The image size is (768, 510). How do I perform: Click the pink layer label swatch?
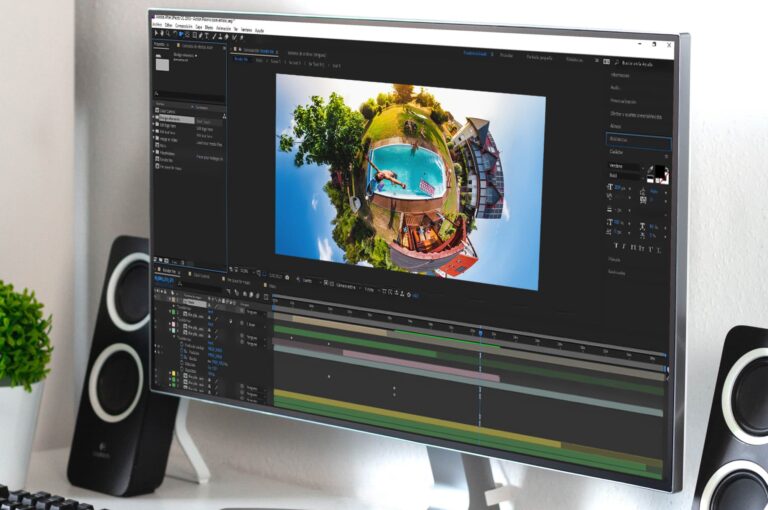[173, 324]
